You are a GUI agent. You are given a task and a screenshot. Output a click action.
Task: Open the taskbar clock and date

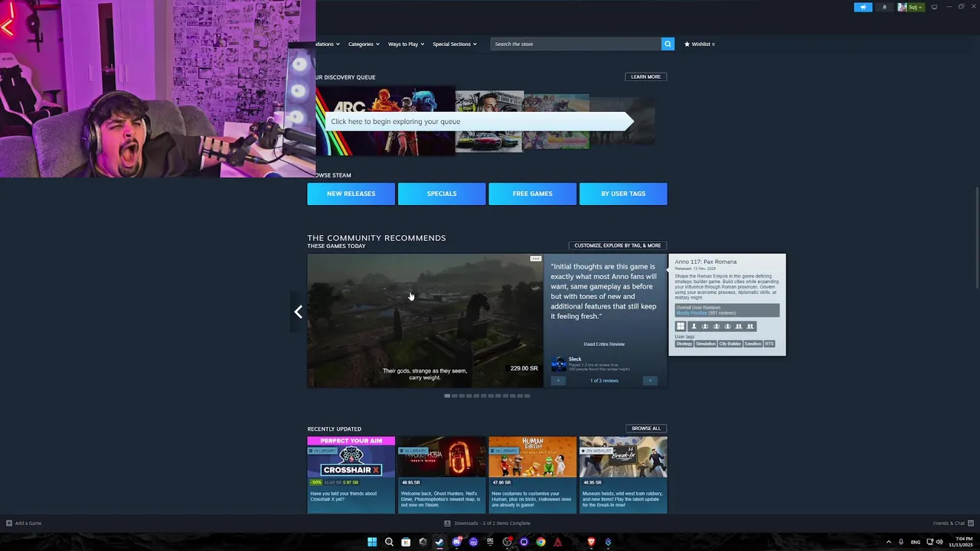(962, 542)
